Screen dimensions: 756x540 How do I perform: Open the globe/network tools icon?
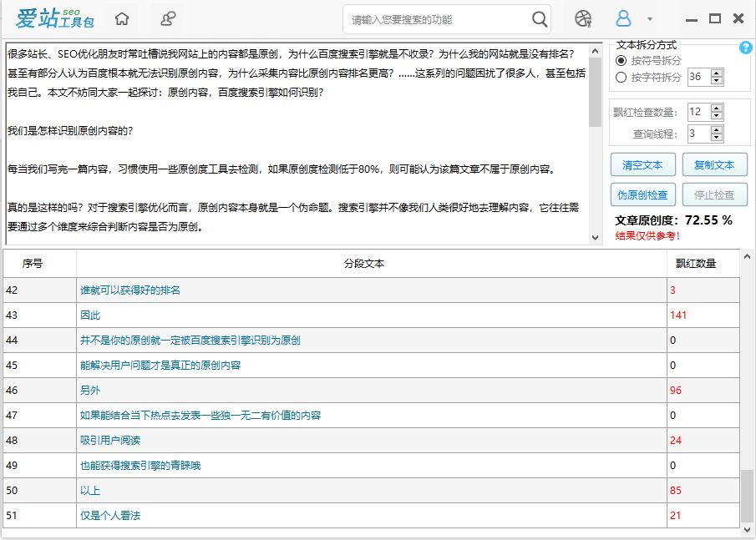[583, 18]
